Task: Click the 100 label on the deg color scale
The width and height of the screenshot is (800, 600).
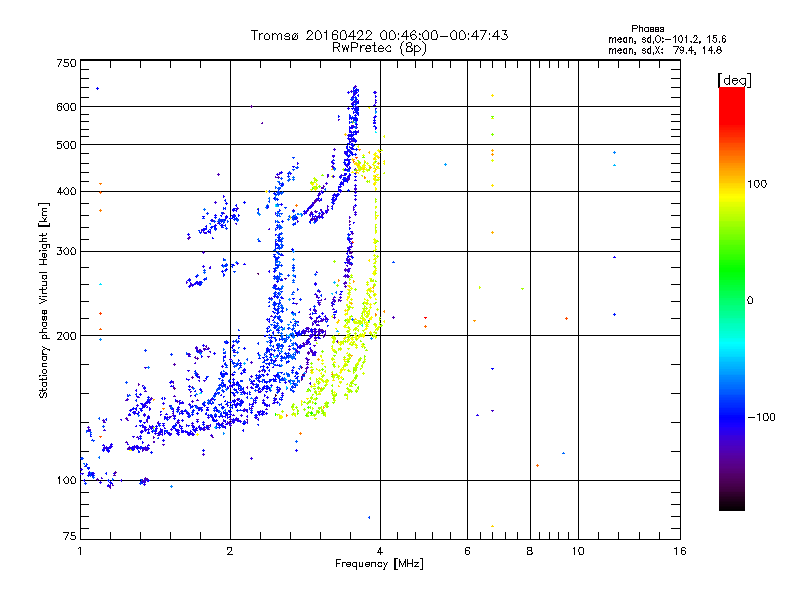Action: coord(757,184)
